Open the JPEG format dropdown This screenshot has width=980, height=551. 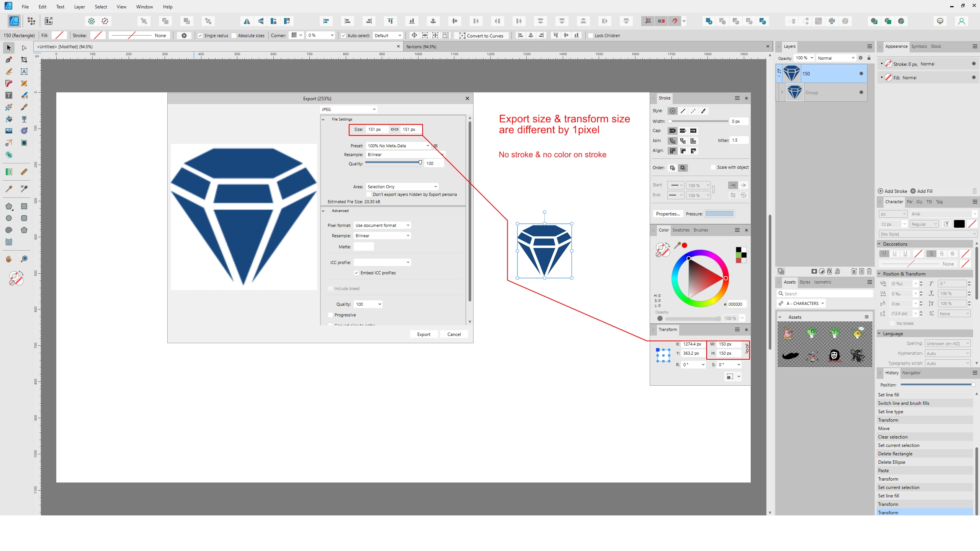point(348,109)
